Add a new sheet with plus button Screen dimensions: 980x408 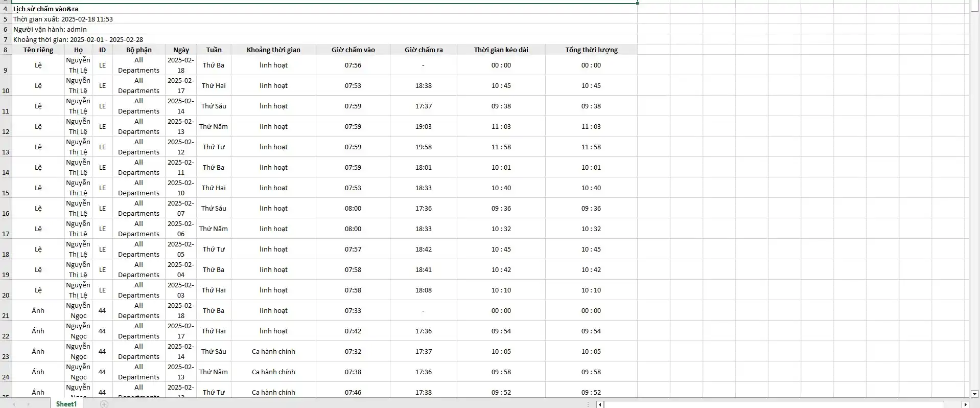104,404
